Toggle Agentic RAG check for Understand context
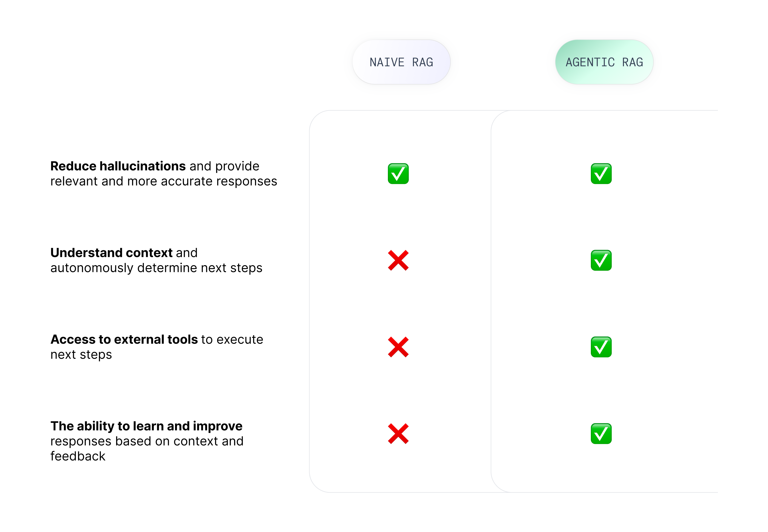This screenshot has width=768, height=532. point(601,260)
